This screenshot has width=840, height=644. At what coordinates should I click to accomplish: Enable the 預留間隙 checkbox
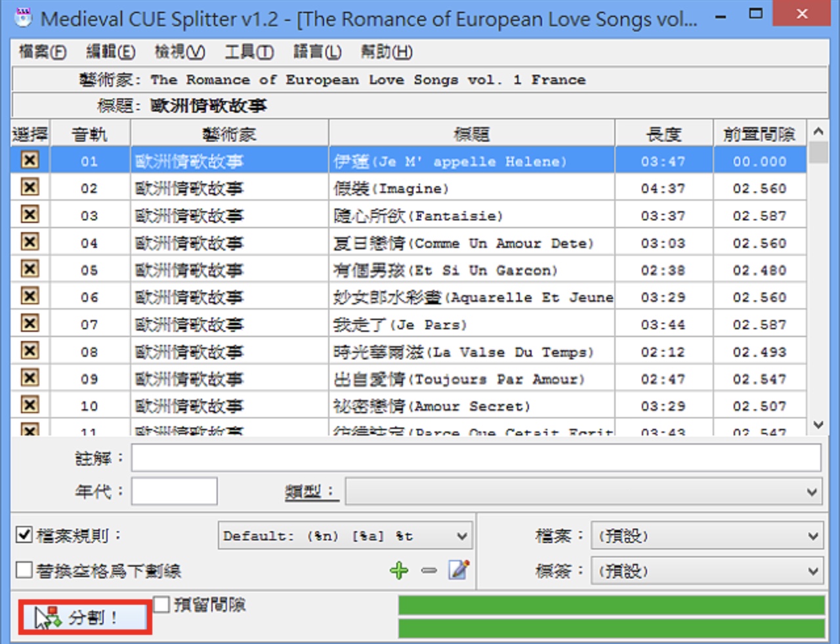(x=161, y=604)
